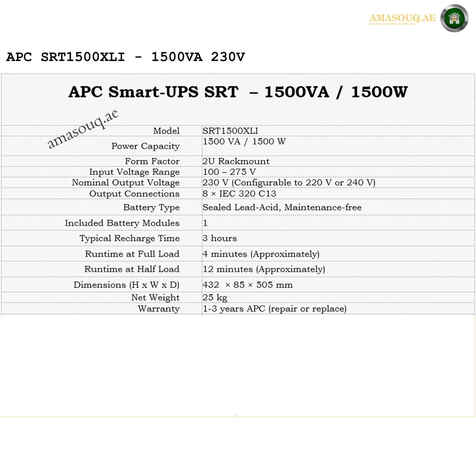Click the 100 – 275 V value

[x=229, y=172]
